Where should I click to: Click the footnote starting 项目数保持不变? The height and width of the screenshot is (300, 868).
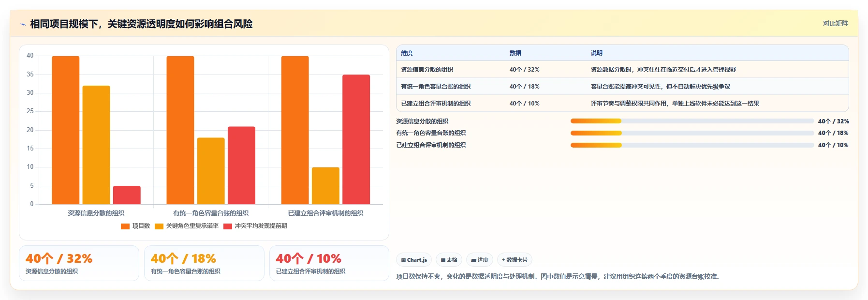[x=559, y=277]
